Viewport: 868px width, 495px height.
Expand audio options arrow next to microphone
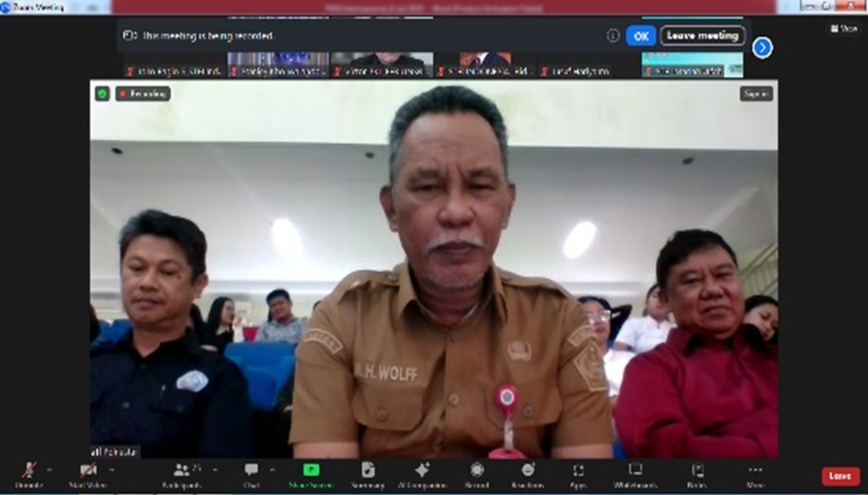pyautogui.click(x=50, y=470)
